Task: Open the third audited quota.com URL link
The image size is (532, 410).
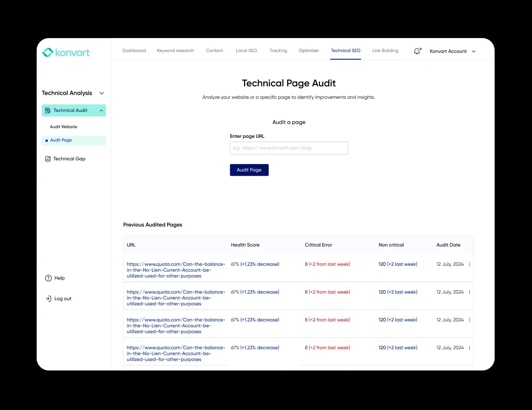Action: pos(176,326)
